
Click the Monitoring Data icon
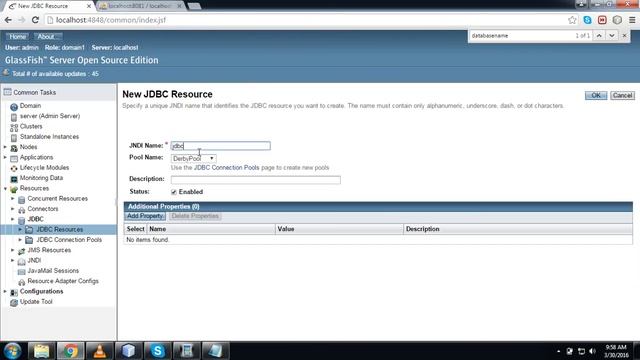14,179
